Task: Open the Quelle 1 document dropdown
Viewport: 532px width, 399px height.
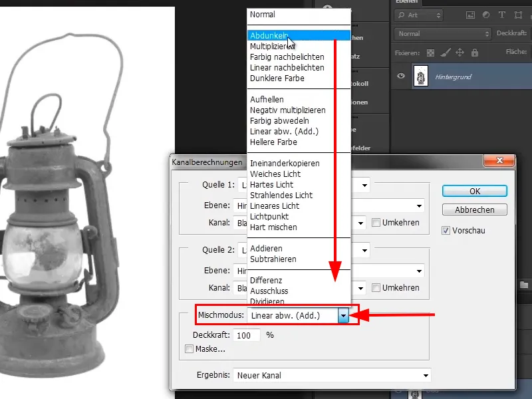Action: tap(364, 185)
